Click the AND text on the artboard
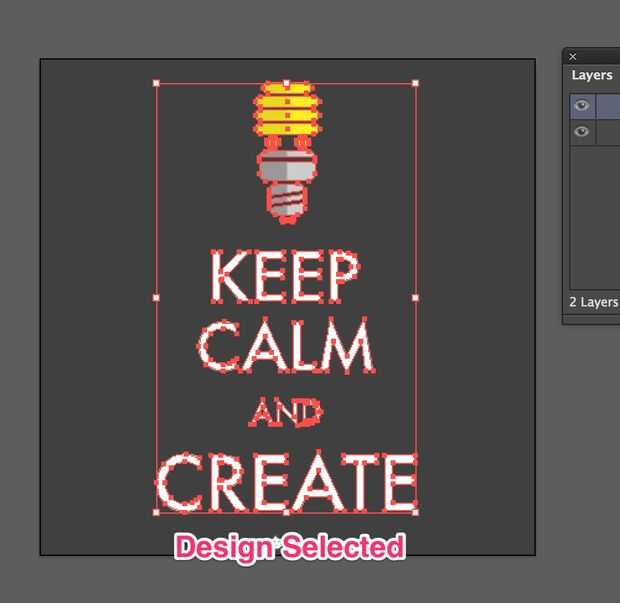The height and width of the screenshot is (603, 620). 286,412
